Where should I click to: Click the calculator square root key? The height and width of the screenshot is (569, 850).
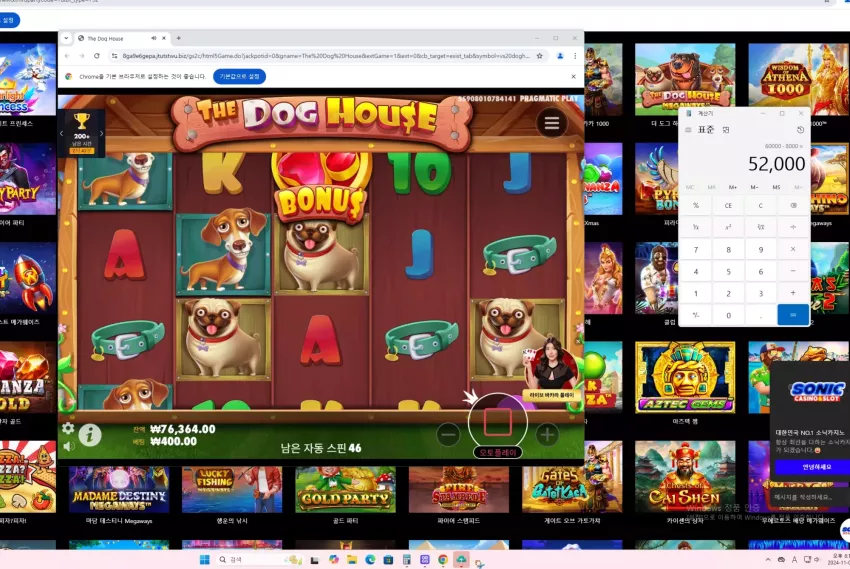click(761, 227)
